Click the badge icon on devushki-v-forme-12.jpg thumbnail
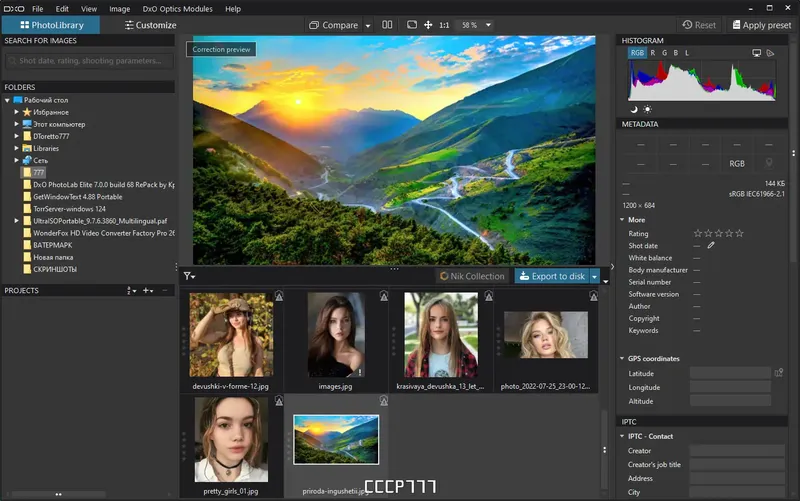The image size is (800, 501). coord(279,296)
